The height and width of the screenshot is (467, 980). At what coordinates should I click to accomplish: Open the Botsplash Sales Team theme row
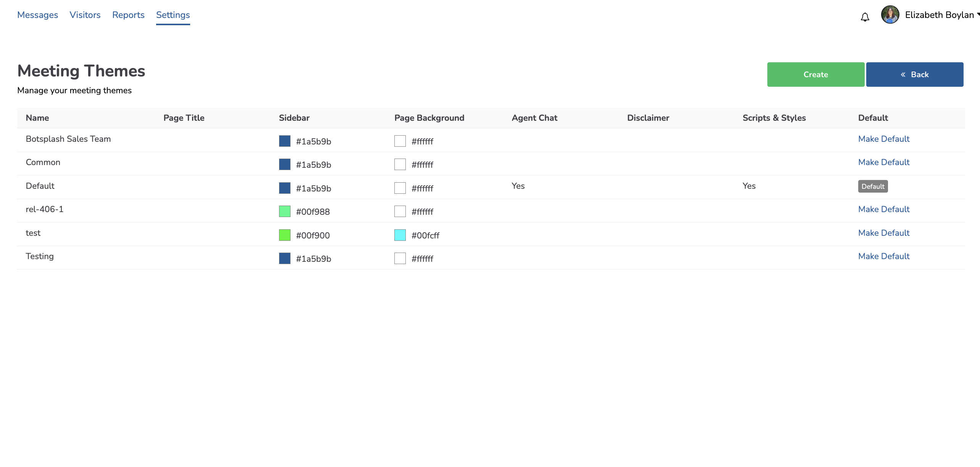point(68,139)
